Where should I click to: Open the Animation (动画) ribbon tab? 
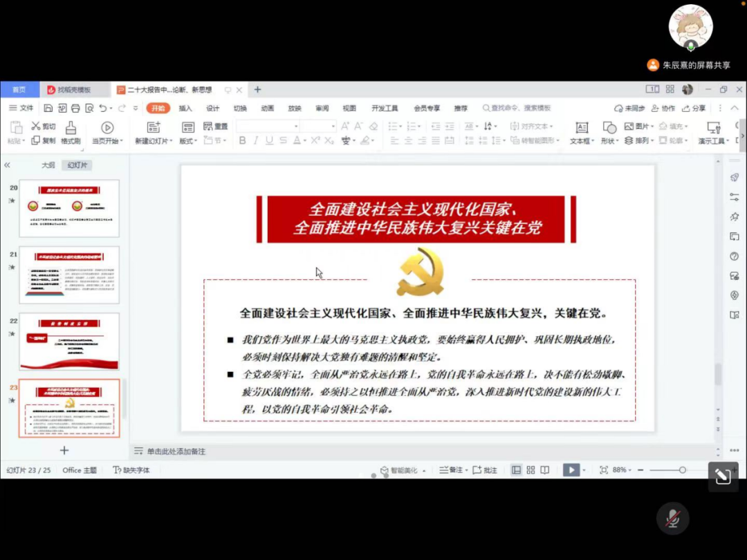267,108
